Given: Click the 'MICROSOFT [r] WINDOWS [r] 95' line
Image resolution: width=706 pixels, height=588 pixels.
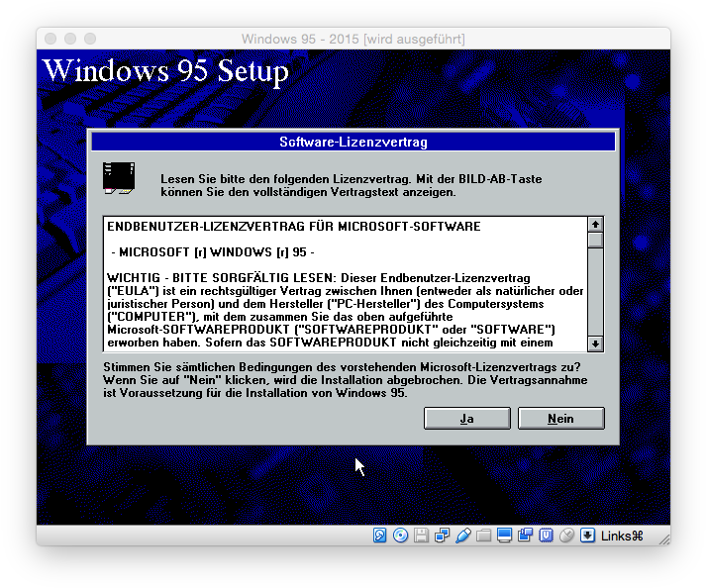Looking at the screenshot, I should pyautogui.click(x=213, y=252).
